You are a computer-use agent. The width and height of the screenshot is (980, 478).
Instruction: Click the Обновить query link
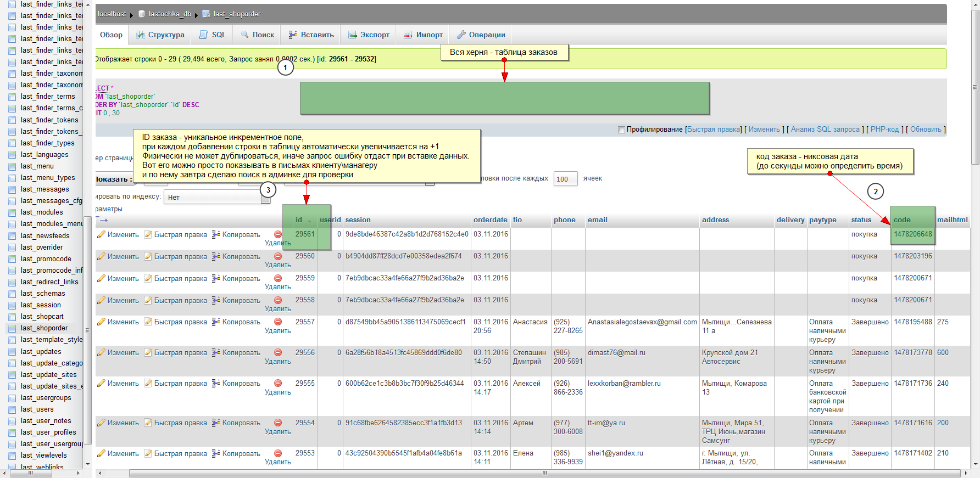(x=926, y=130)
